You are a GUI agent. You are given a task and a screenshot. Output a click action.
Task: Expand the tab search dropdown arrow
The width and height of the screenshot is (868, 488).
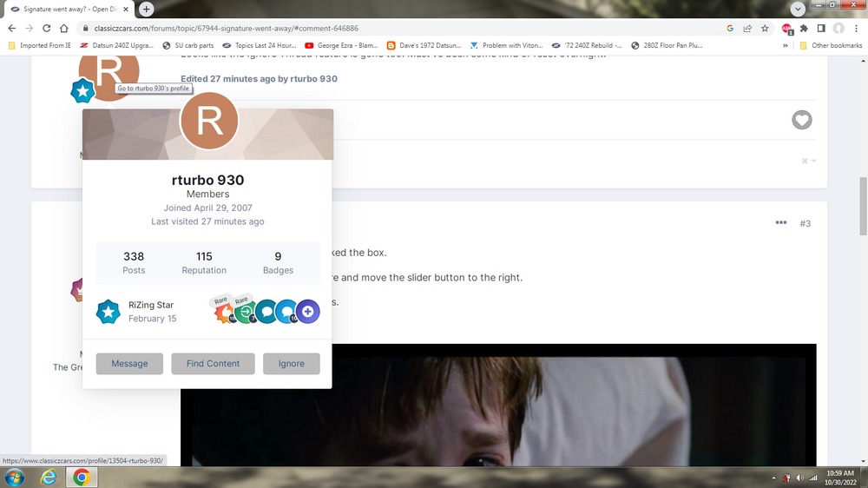[798, 9]
